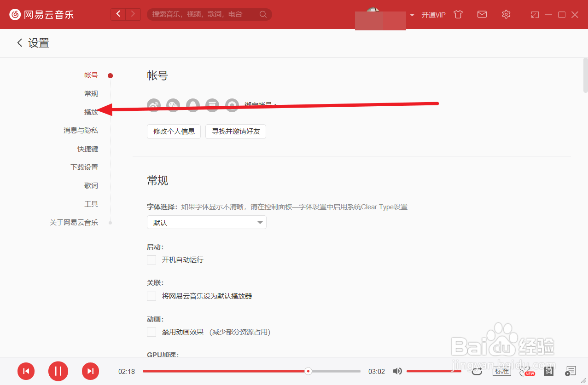Select 常规 in settings sidebar
The height and width of the screenshot is (385, 588).
(91, 94)
